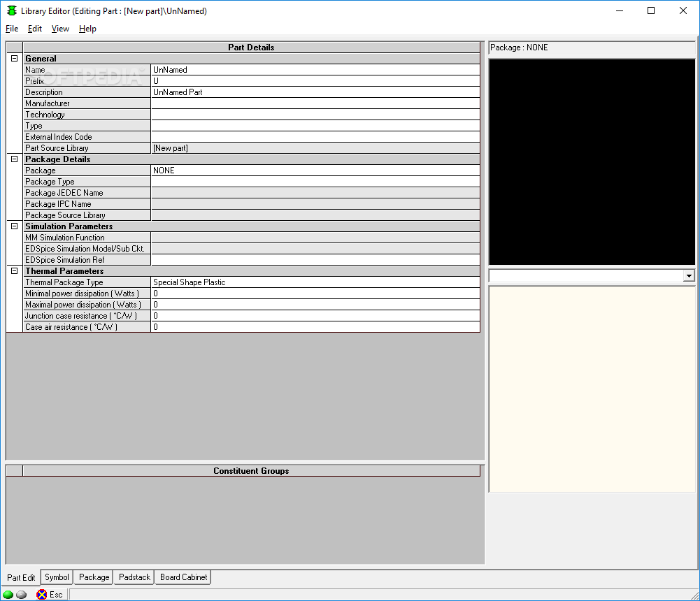Image resolution: width=700 pixels, height=601 pixels.
Task: Switch to the Symbol tab
Action: point(57,577)
